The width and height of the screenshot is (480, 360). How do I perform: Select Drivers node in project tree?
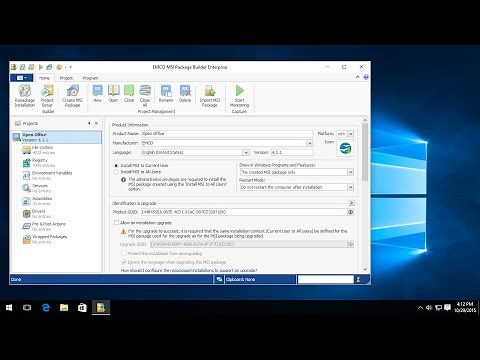coord(38,213)
